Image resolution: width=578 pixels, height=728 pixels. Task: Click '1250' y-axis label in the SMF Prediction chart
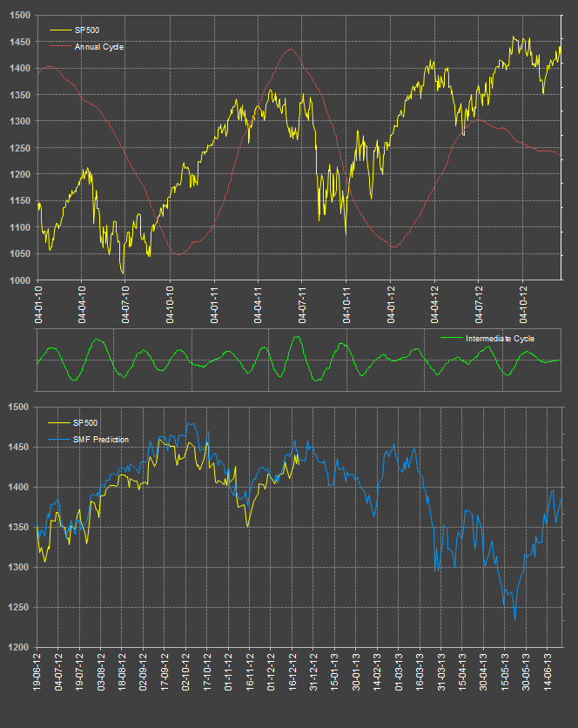[x=19, y=607]
